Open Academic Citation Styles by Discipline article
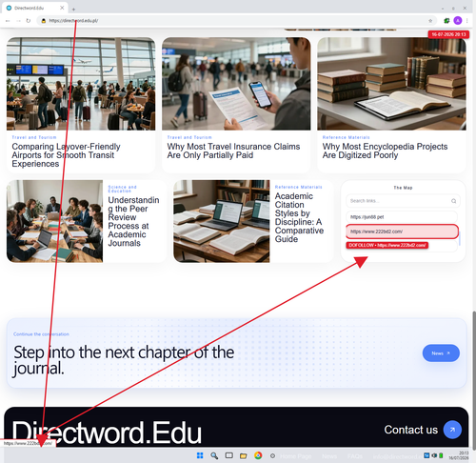The width and height of the screenshot is (476, 463). (x=299, y=217)
